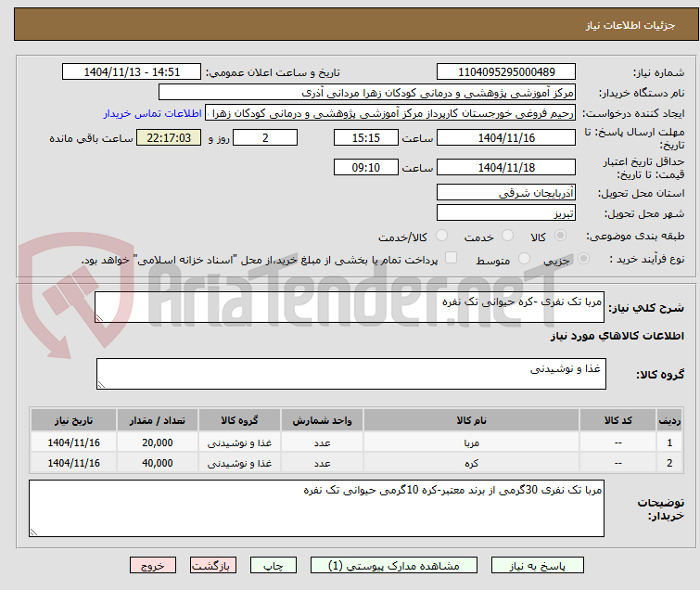Click row number 2 cell
The image size is (700, 590).
(x=669, y=463)
